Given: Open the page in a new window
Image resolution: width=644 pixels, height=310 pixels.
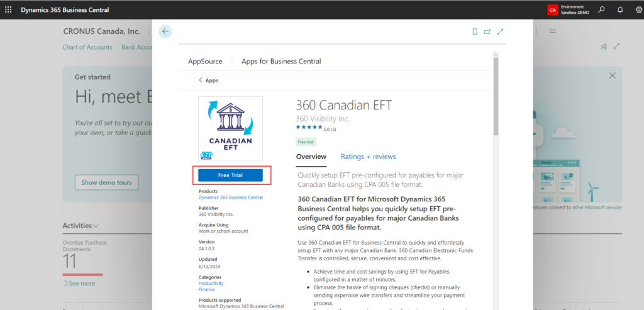Looking at the screenshot, I should (x=487, y=31).
